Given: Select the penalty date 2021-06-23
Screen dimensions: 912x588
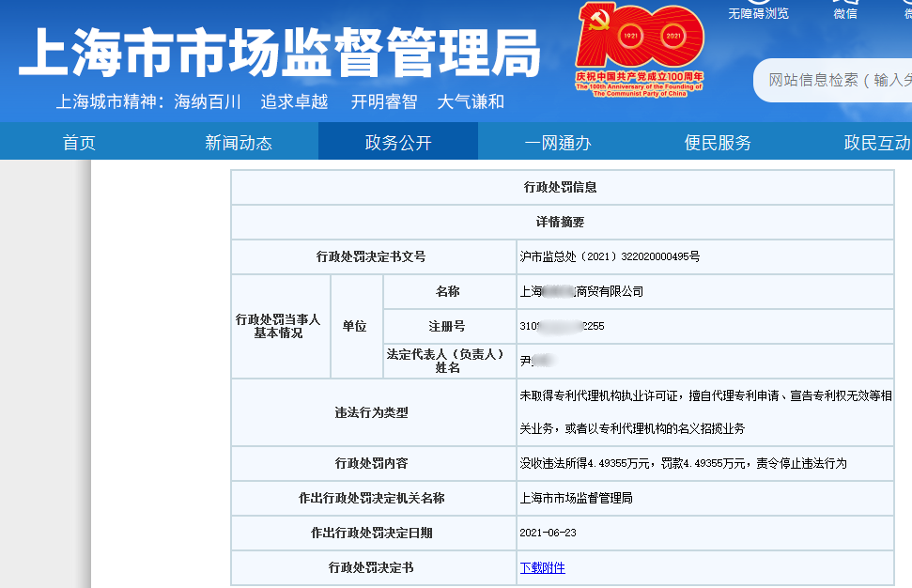Looking at the screenshot, I should pos(548,533).
